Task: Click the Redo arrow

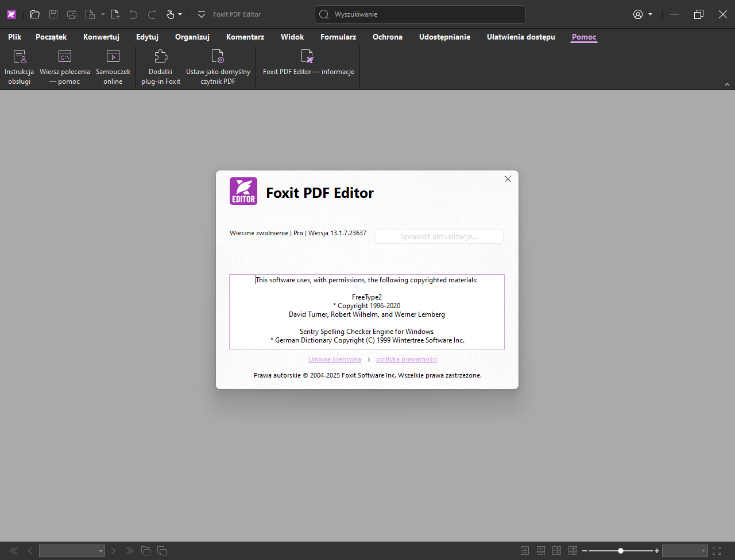Action: point(152,14)
